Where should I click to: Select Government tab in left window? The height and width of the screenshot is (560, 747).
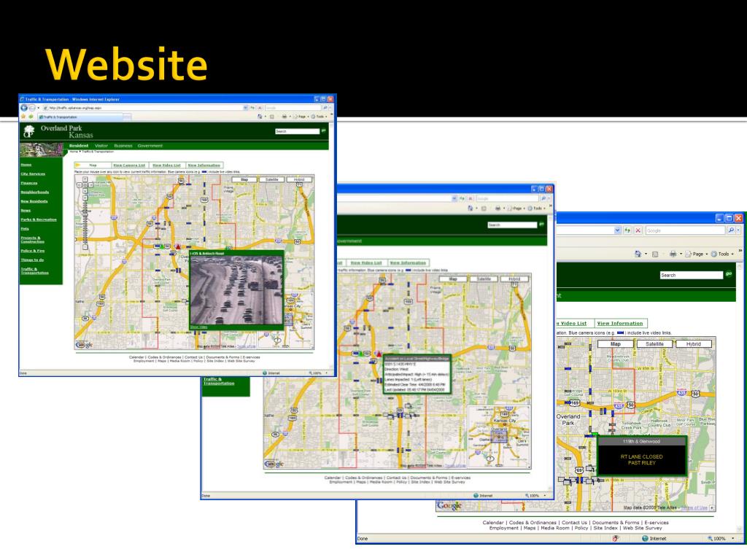(x=150, y=146)
